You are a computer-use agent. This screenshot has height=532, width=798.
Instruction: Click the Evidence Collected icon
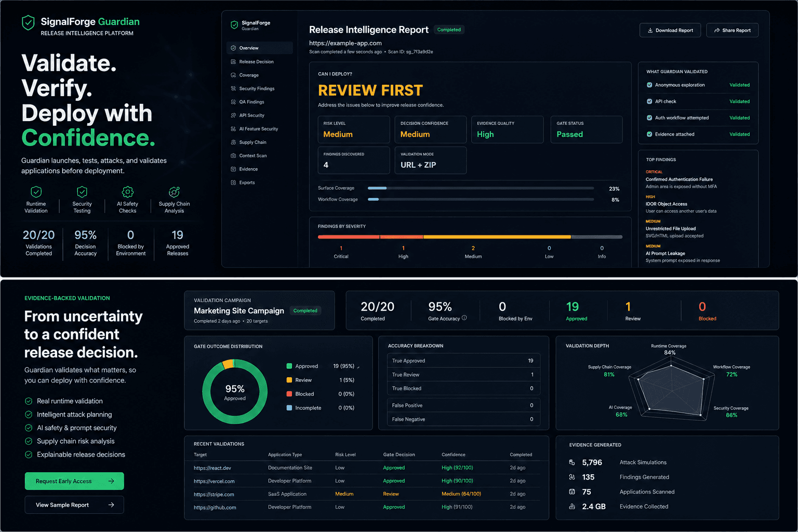(x=572, y=507)
